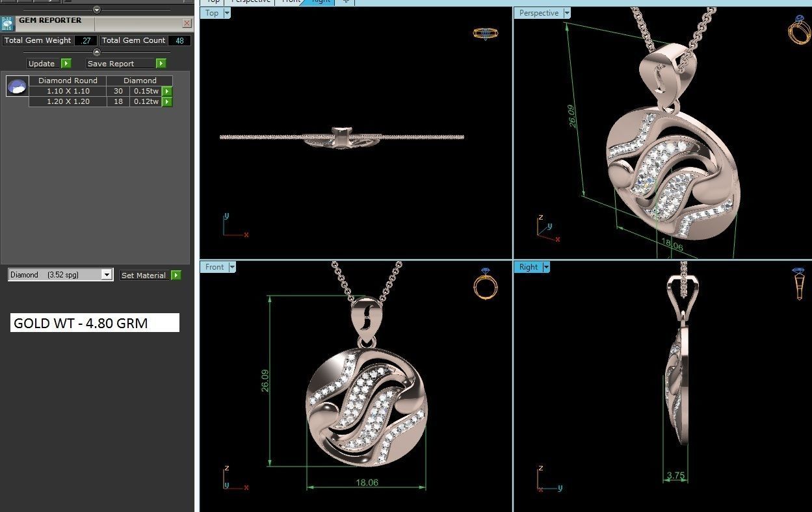Click the Diamond Round column header
The width and height of the screenshot is (812, 512).
click(68, 81)
